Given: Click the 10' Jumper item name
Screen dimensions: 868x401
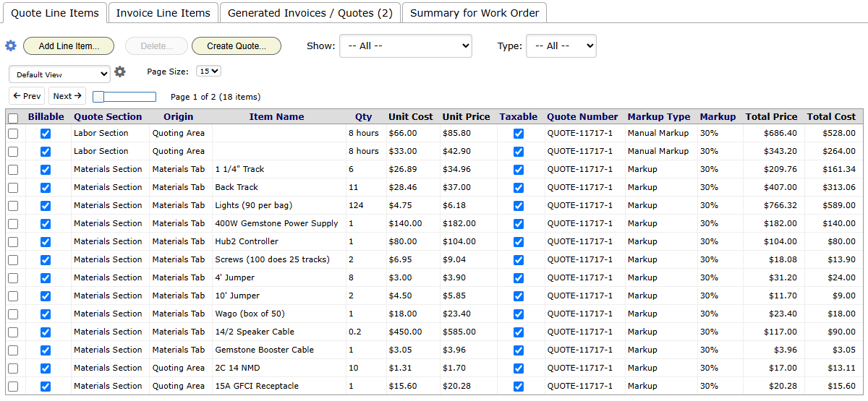Looking at the screenshot, I should point(237,296).
